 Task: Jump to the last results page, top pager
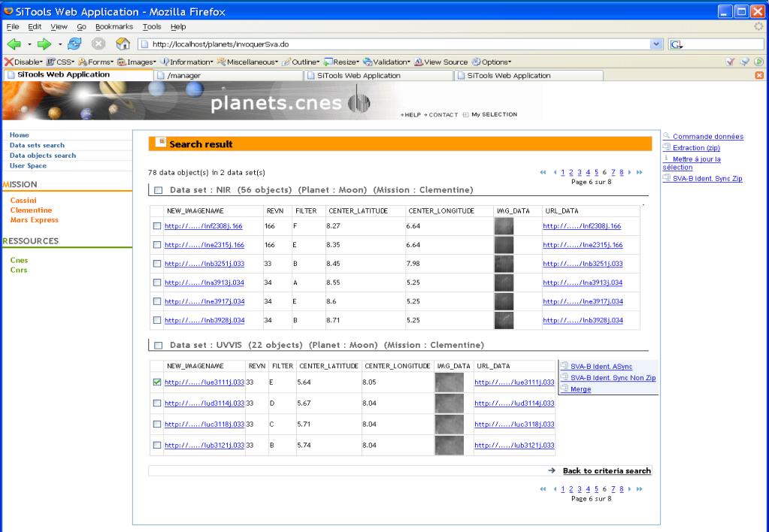pos(640,172)
